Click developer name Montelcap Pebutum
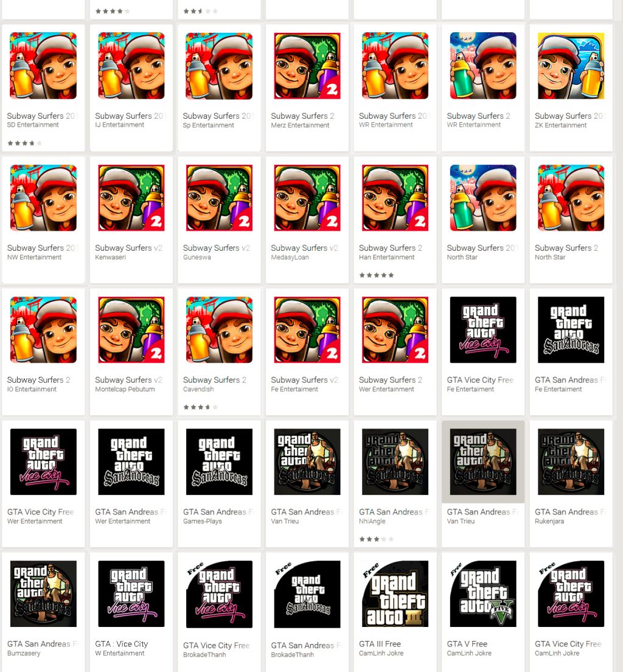Screen dimensions: 623x672 (125, 389)
